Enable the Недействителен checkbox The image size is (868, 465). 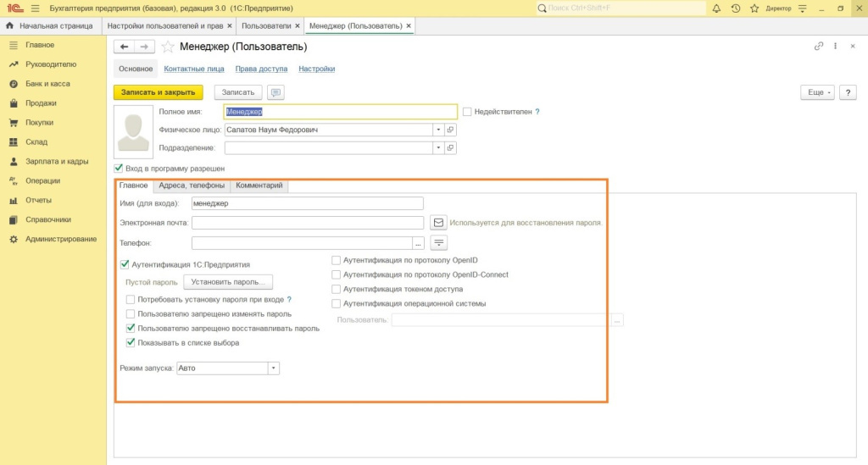(x=467, y=112)
